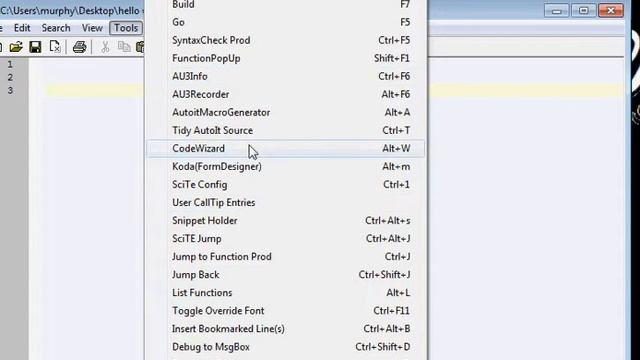Maximize the SciTE editor window
Image resolution: width=640 pixels, height=360 pixels.
pyautogui.click(x=583, y=11)
